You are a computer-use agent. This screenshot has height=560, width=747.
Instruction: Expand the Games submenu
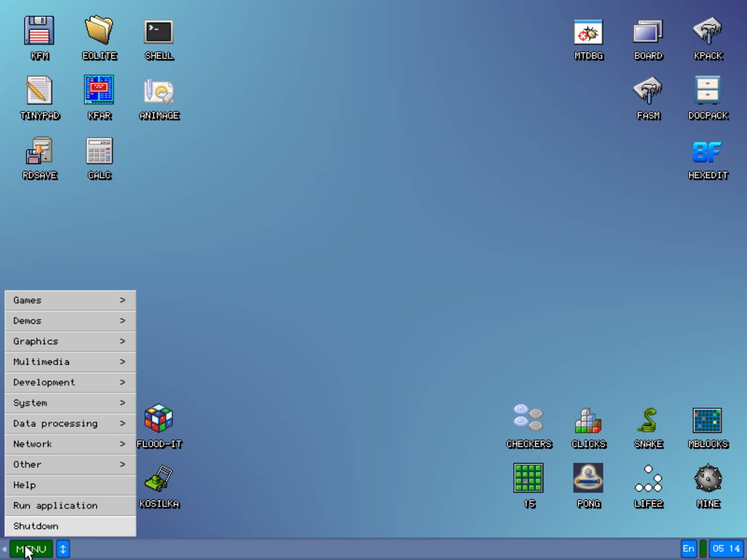pyautogui.click(x=71, y=300)
